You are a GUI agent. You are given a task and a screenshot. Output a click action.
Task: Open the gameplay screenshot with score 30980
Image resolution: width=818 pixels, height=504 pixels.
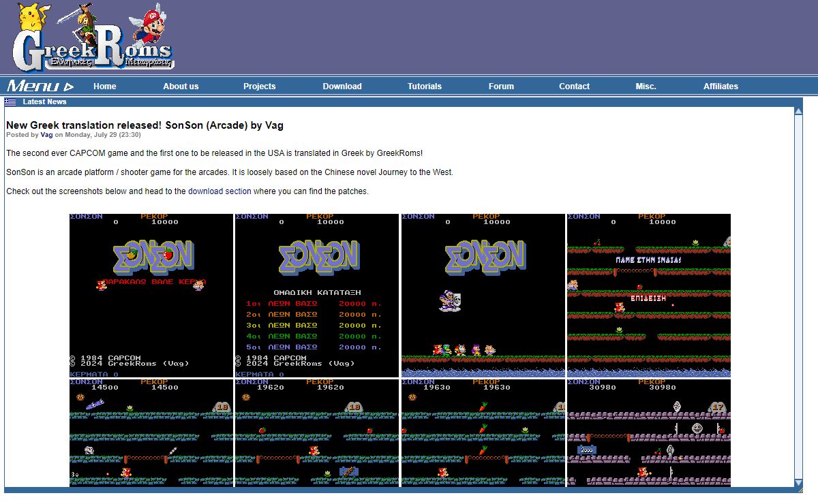649,433
